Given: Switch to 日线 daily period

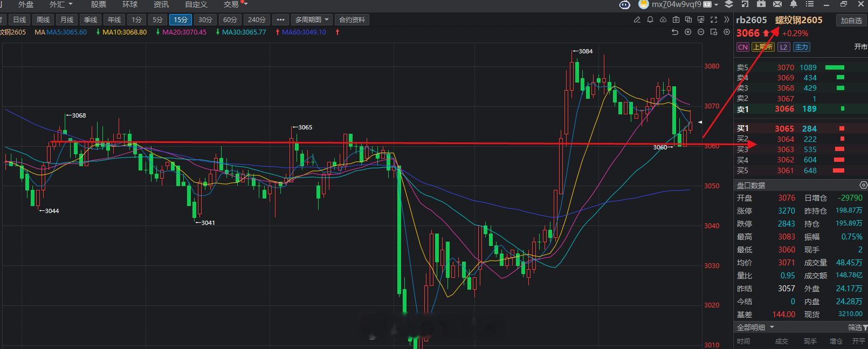Looking at the screenshot, I should 19,19.
